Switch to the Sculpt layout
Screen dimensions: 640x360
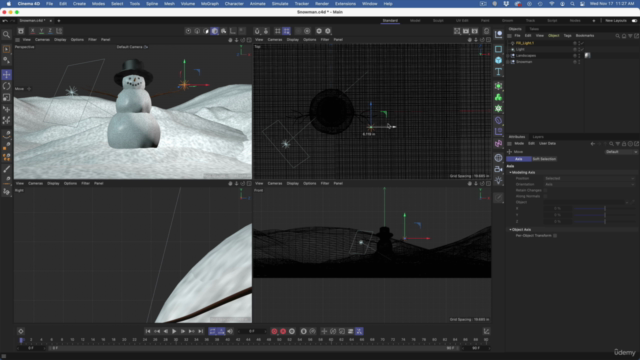pyautogui.click(x=438, y=20)
